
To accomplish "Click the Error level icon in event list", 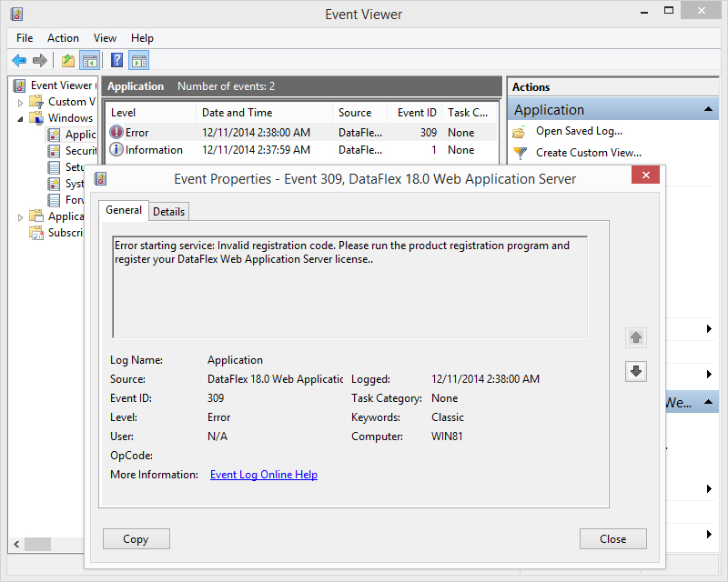I will pos(116,132).
